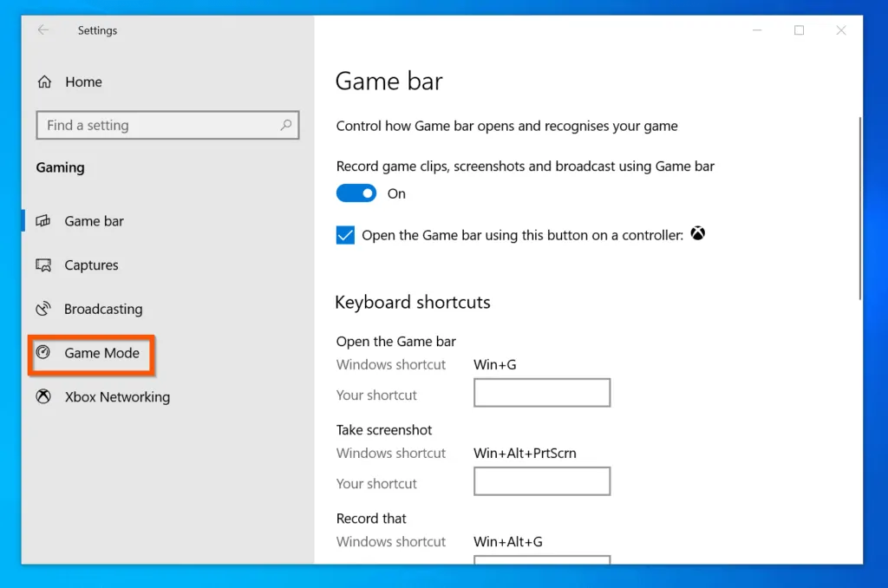
Task: Click the Game Mode speedometer icon
Action: (x=42, y=354)
